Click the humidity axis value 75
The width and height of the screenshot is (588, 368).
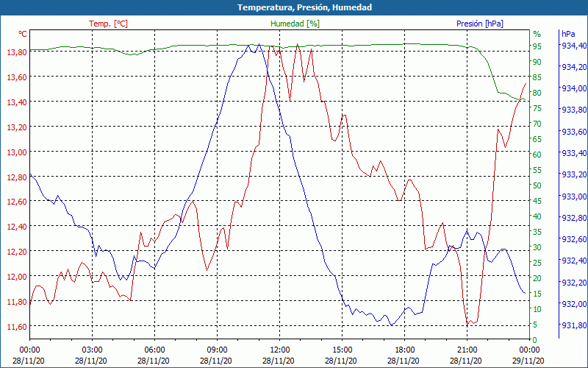pyautogui.click(x=537, y=108)
